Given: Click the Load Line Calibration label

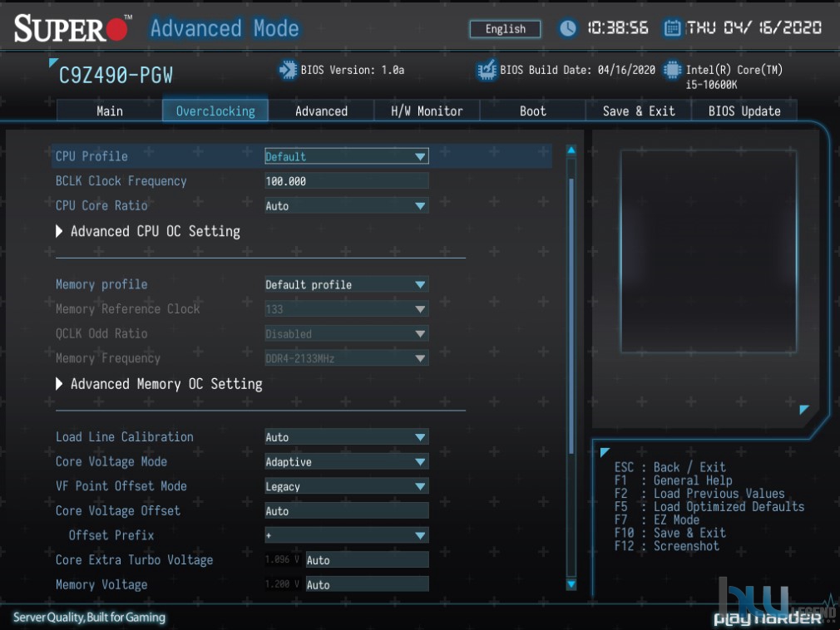Looking at the screenshot, I should point(124,437).
